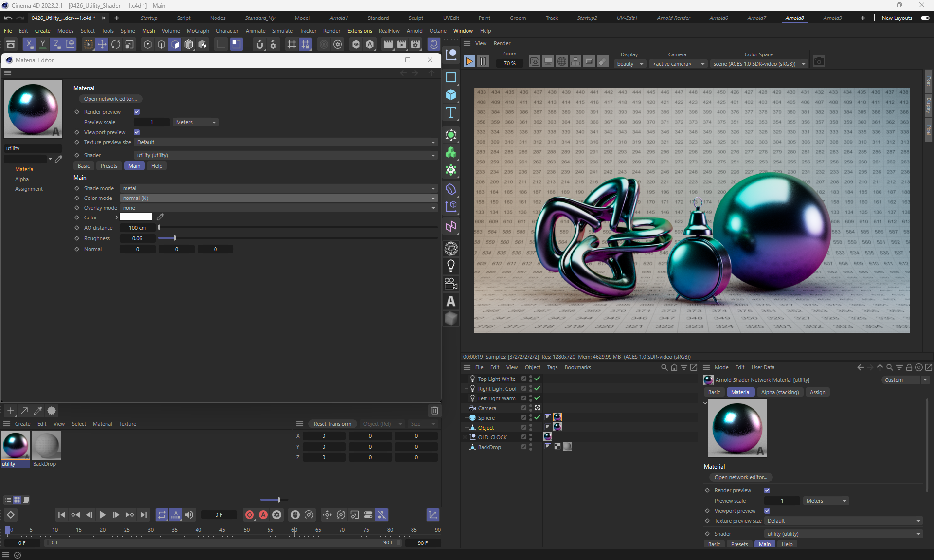934x560 pixels.
Task: Pause the Arnold IPR render
Action: tap(483, 62)
